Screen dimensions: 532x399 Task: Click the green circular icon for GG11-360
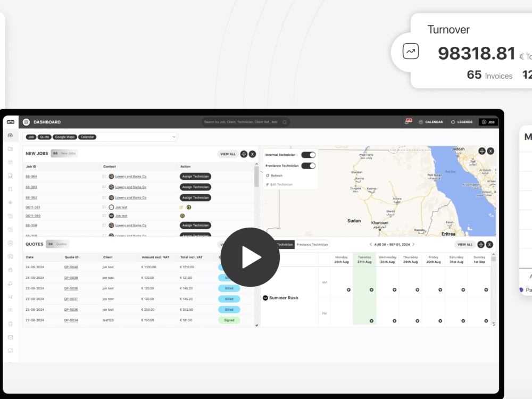[x=182, y=216]
